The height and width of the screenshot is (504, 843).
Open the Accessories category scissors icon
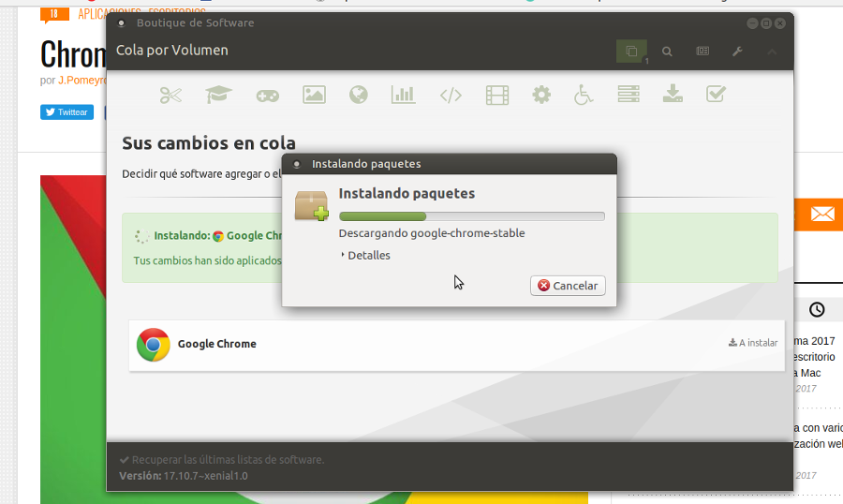[170, 96]
